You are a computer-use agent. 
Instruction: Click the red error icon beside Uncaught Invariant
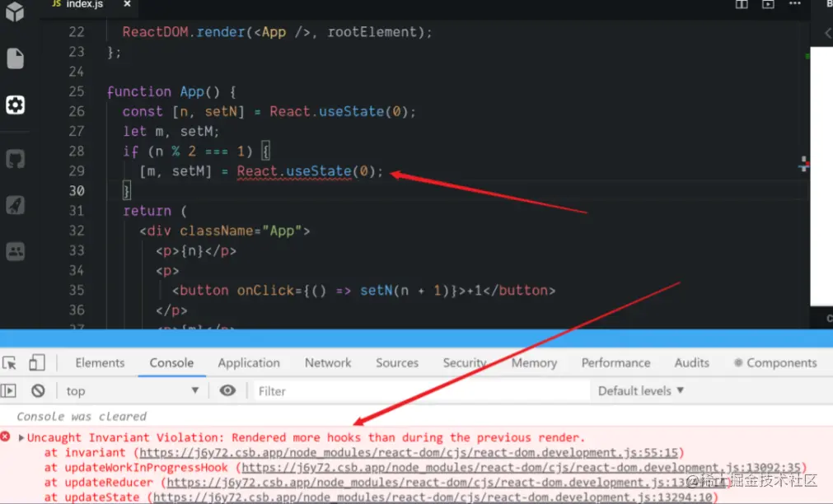click(5, 436)
